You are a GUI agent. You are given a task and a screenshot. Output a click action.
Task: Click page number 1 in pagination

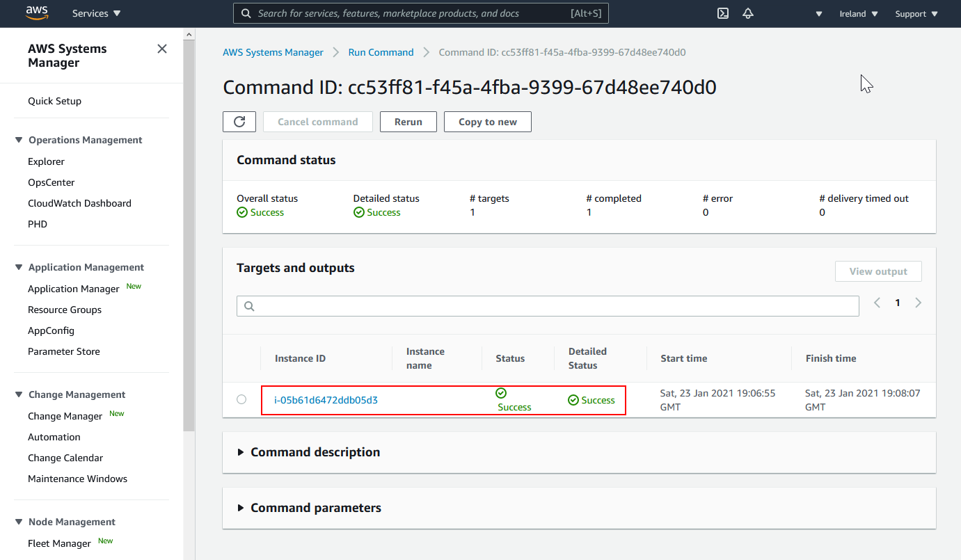point(898,303)
